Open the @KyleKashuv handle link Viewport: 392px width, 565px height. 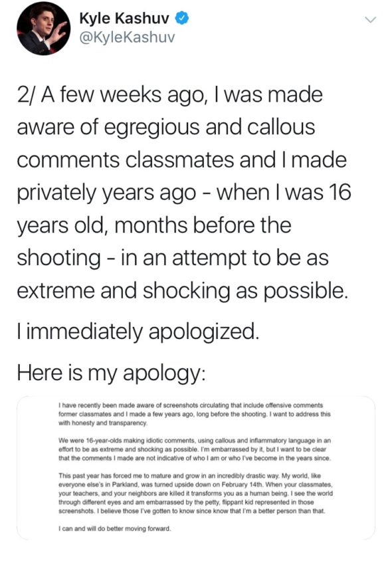click(x=127, y=37)
